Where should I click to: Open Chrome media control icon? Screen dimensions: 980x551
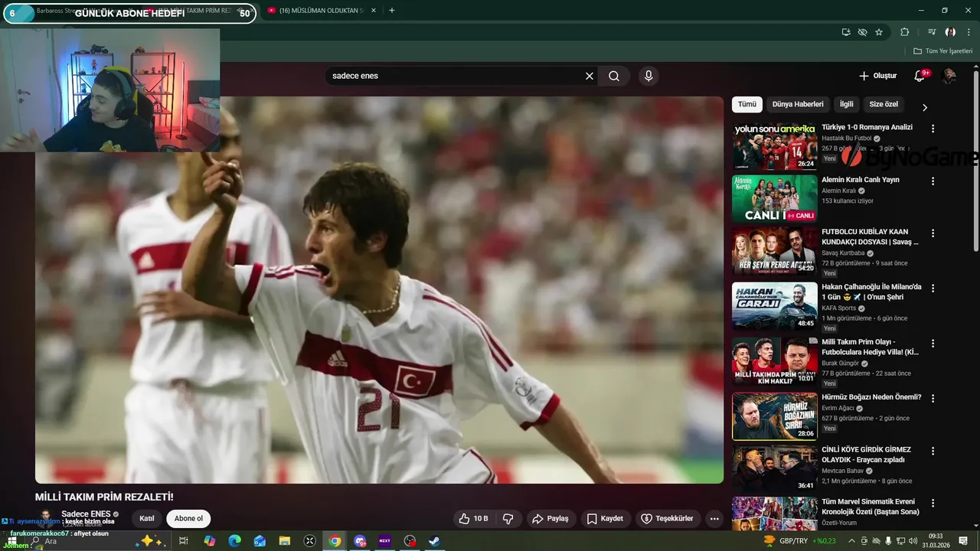932,32
